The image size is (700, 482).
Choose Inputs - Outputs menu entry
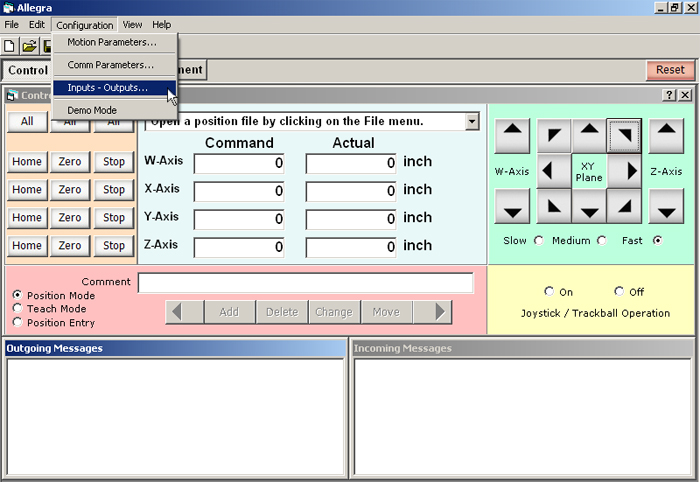coord(114,88)
